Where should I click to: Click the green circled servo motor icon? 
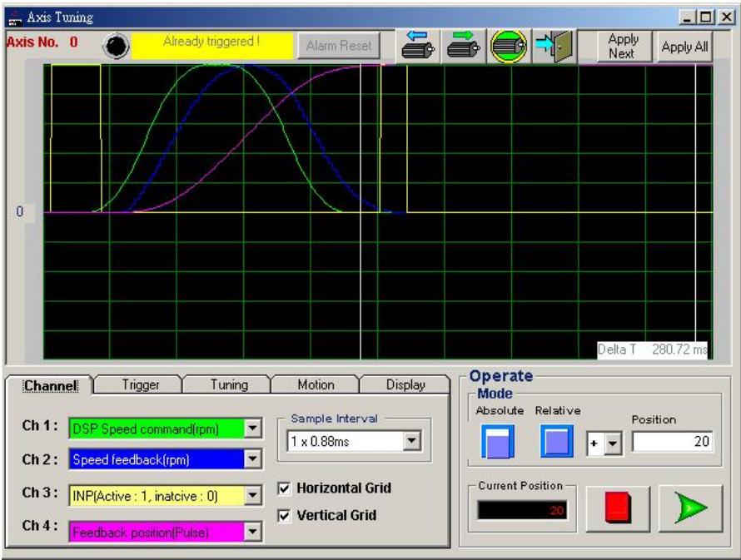click(509, 46)
